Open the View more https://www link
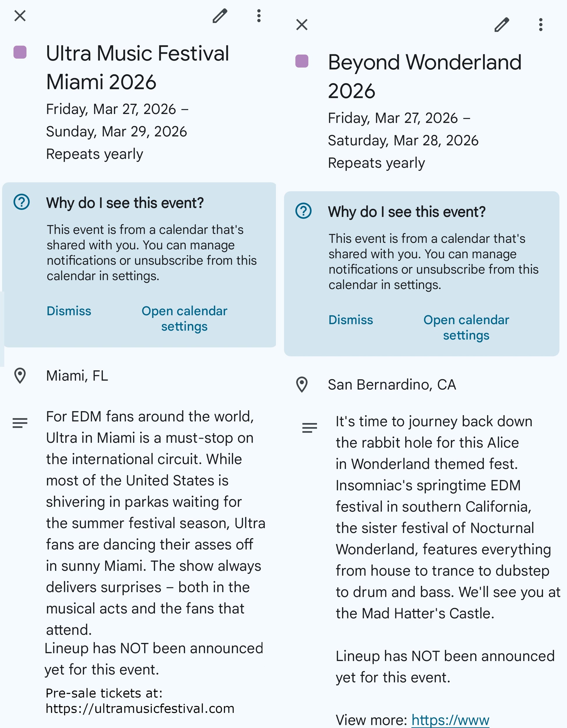Screen dimensions: 567x728 pos(450,720)
